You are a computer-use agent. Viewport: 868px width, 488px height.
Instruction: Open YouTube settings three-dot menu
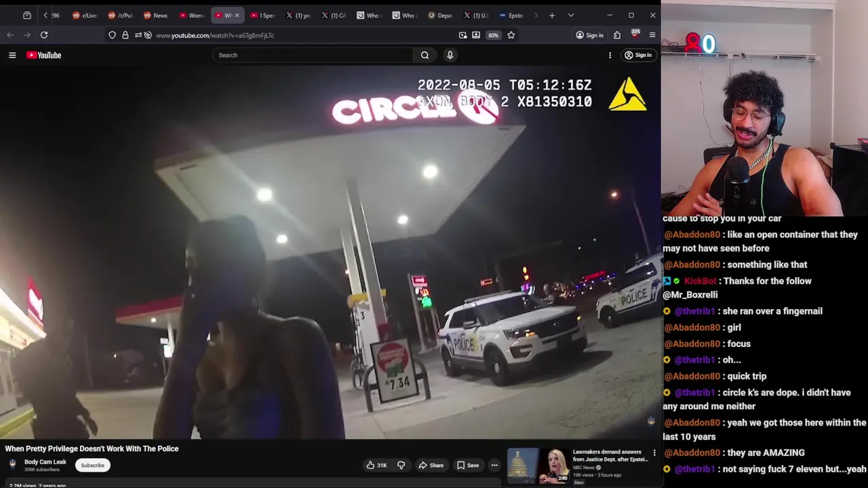click(x=610, y=55)
